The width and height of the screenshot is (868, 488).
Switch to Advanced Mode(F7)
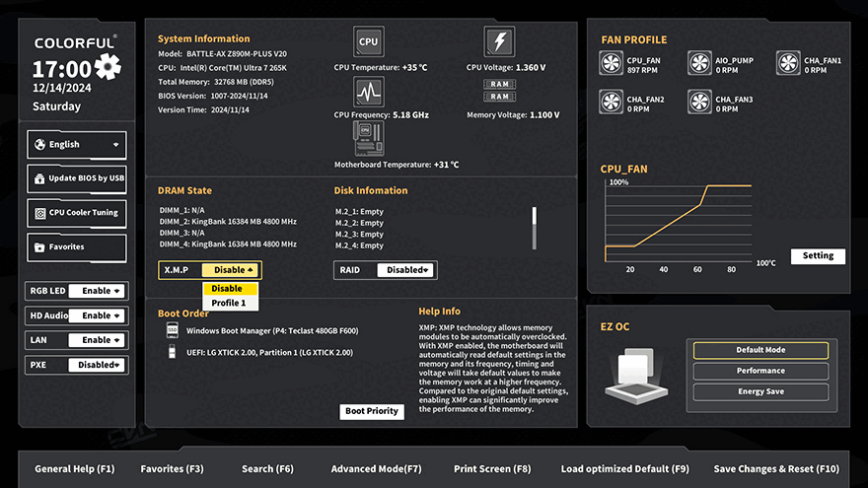[376, 468]
